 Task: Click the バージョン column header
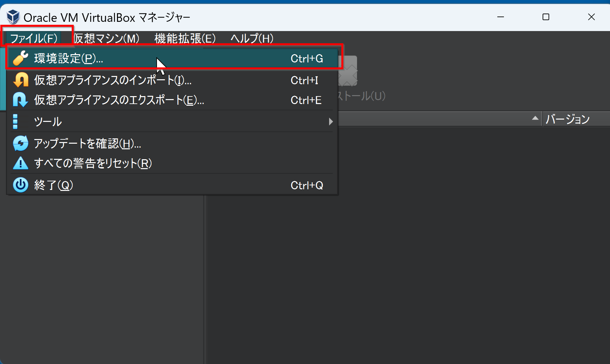[576, 119]
